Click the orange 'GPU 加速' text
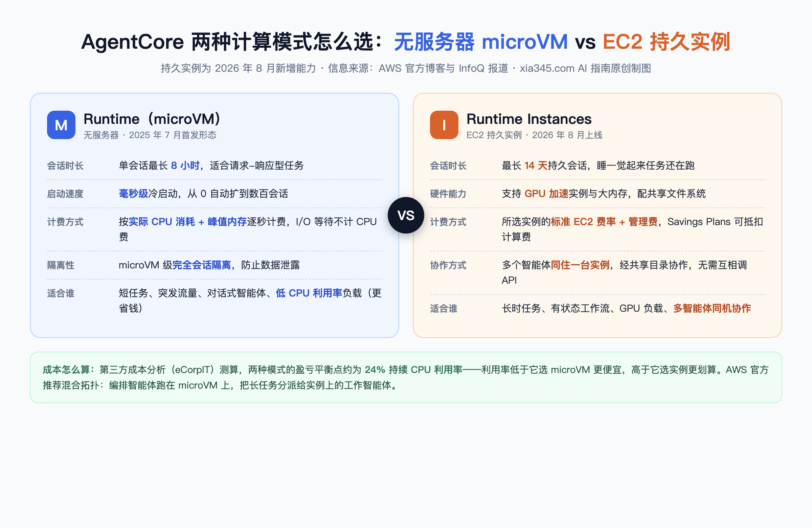The image size is (812, 528). tap(546, 194)
